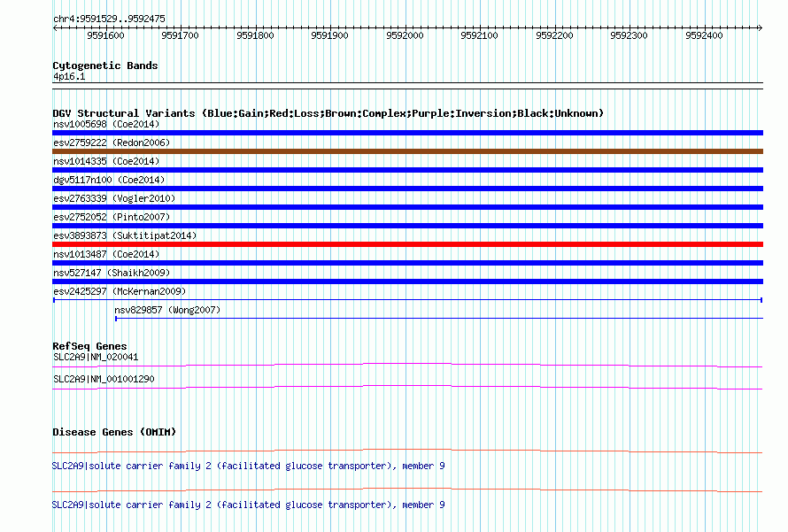788x532 pixels.
Task: Open variant nsv527147 (Shaikh2009) label
Action: [112, 273]
